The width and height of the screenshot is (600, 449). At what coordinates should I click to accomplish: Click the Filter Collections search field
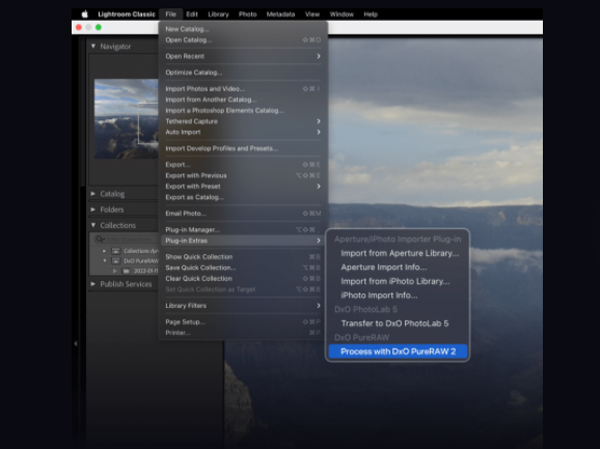pos(126,239)
